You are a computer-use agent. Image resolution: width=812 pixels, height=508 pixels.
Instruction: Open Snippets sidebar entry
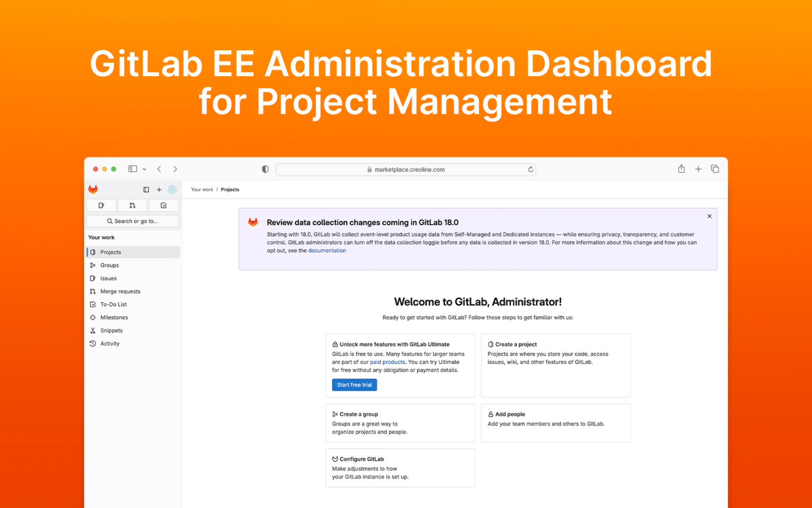pyautogui.click(x=133, y=331)
